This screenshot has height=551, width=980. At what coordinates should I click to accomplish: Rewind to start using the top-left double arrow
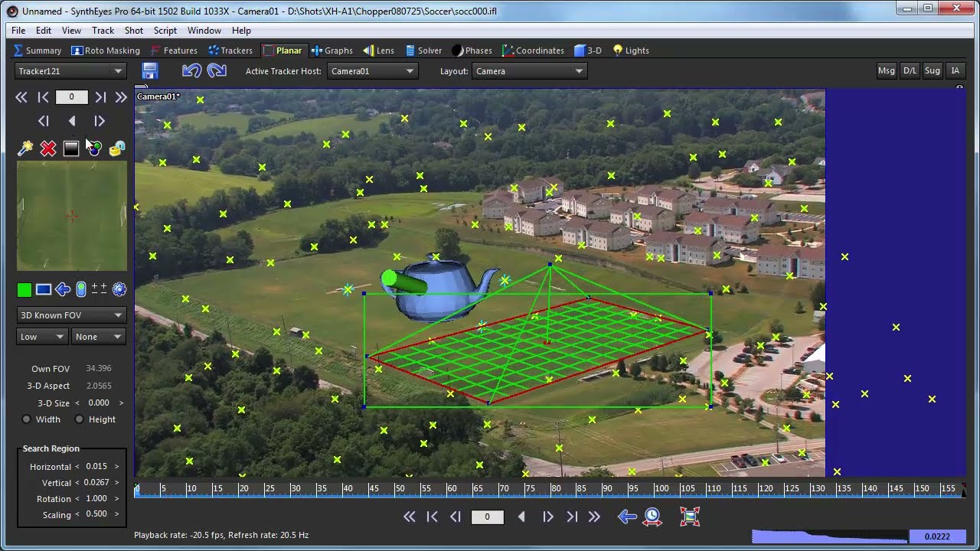[21, 97]
